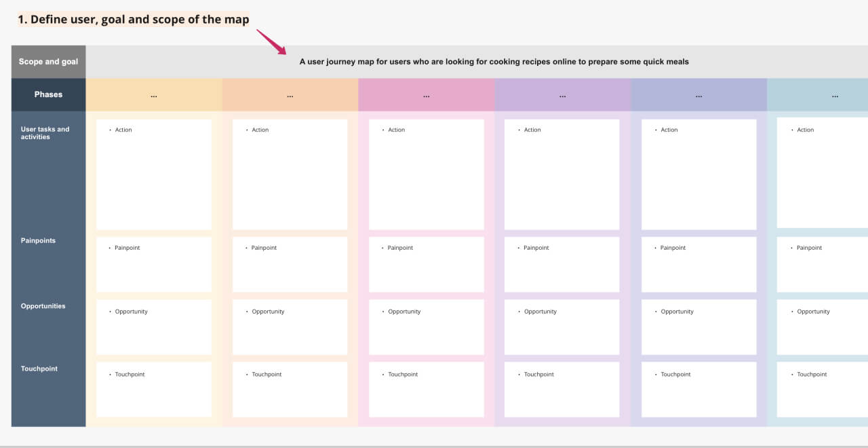The height and width of the screenshot is (448, 868).
Task: Select 'Painpoint' text in the yellow first column
Action: point(127,248)
